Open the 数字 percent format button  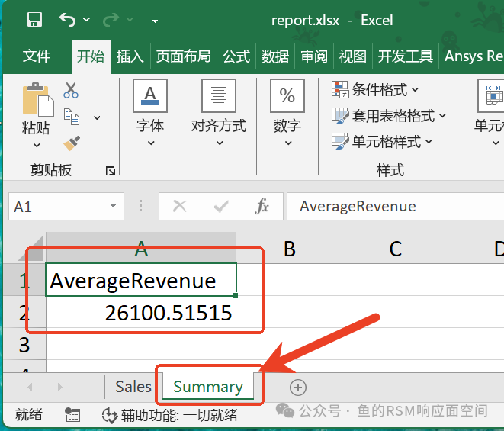287,95
